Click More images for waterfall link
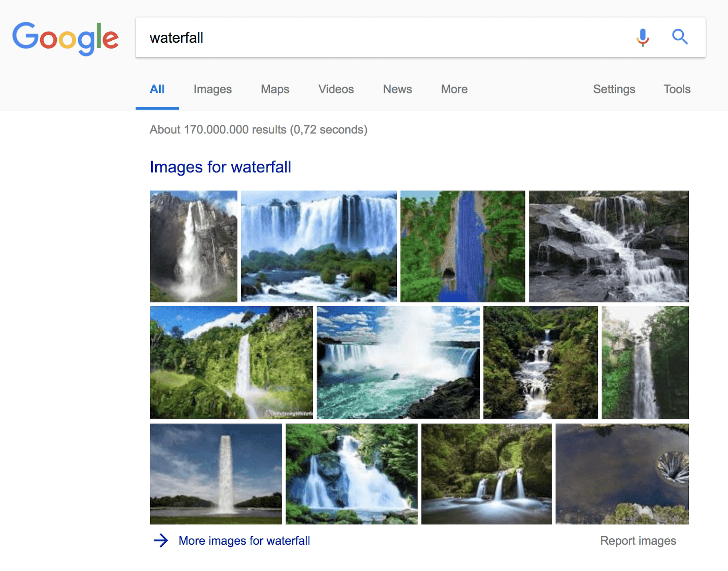728x571 pixels. coord(244,541)
